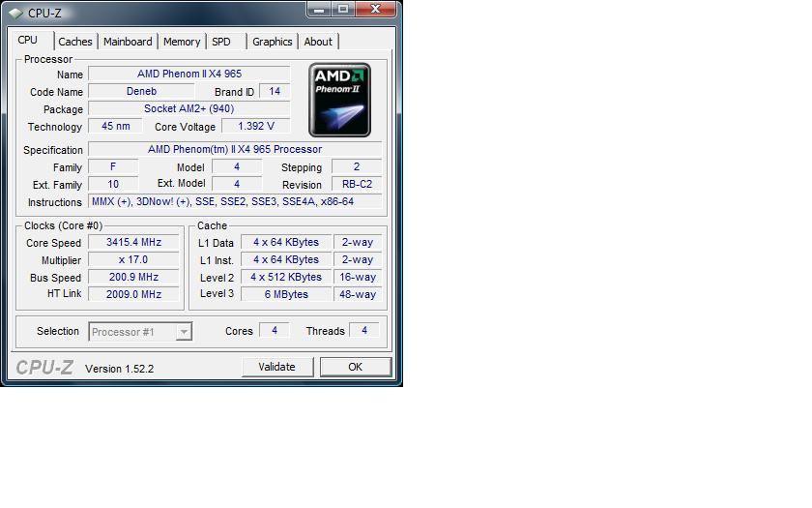
Task: Click the L1 Inst. size 4 x 64 KBytes
Action: pos(286,259)
